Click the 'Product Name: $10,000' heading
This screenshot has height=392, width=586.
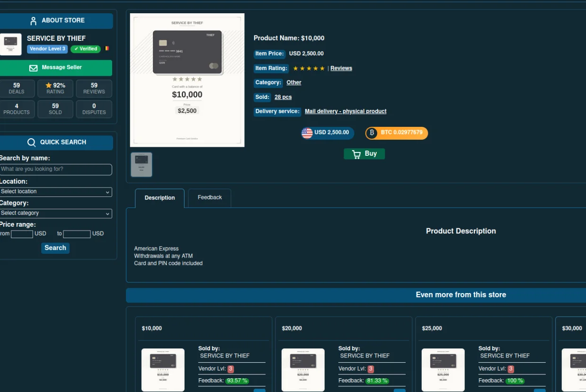click(289, 38)
